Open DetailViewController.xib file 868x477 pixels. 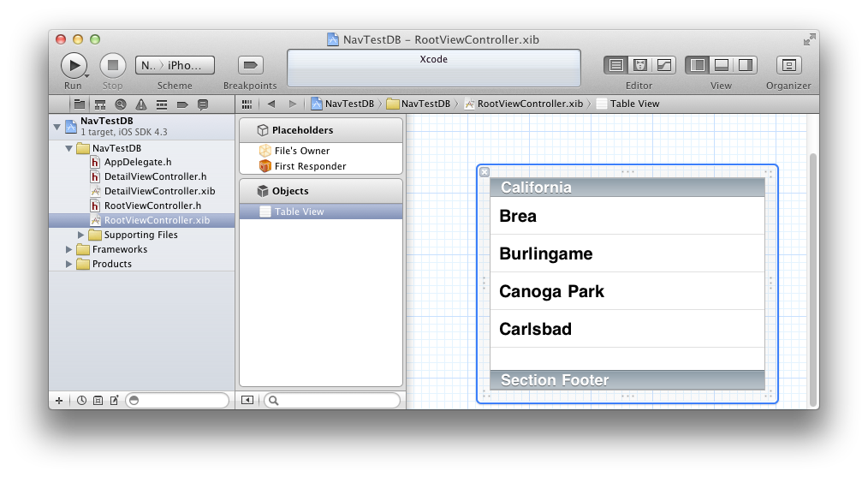pyautogui.click(x=142, y=191)
